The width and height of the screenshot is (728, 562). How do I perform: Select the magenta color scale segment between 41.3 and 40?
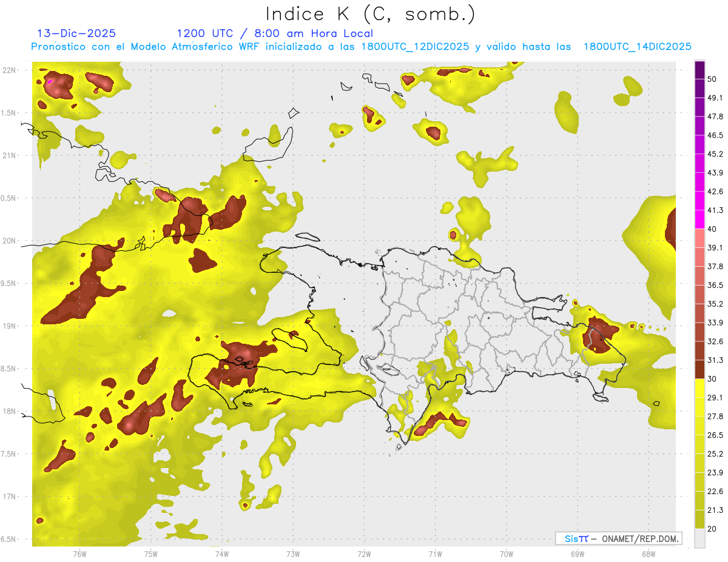699,219
